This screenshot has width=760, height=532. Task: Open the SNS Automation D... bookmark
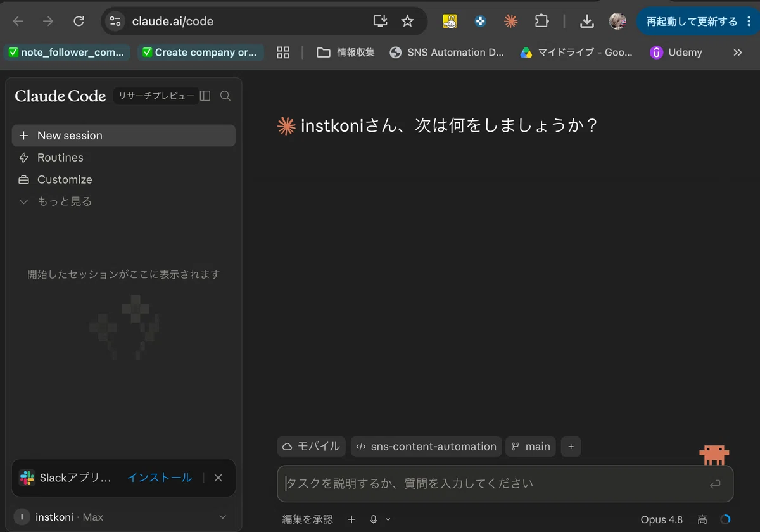pyautogui.click(x=447, y=53)
